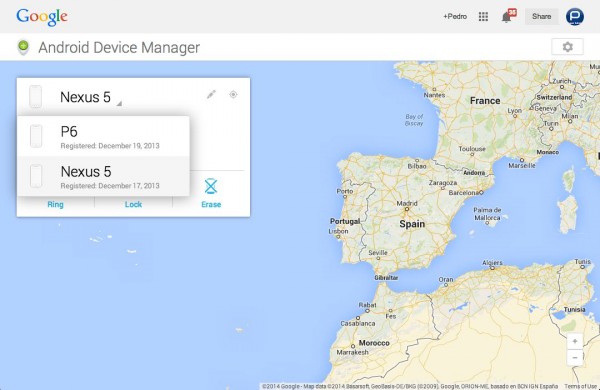
Task: Click the Nexus 5 heading in card
Action: tap(85, 97)
